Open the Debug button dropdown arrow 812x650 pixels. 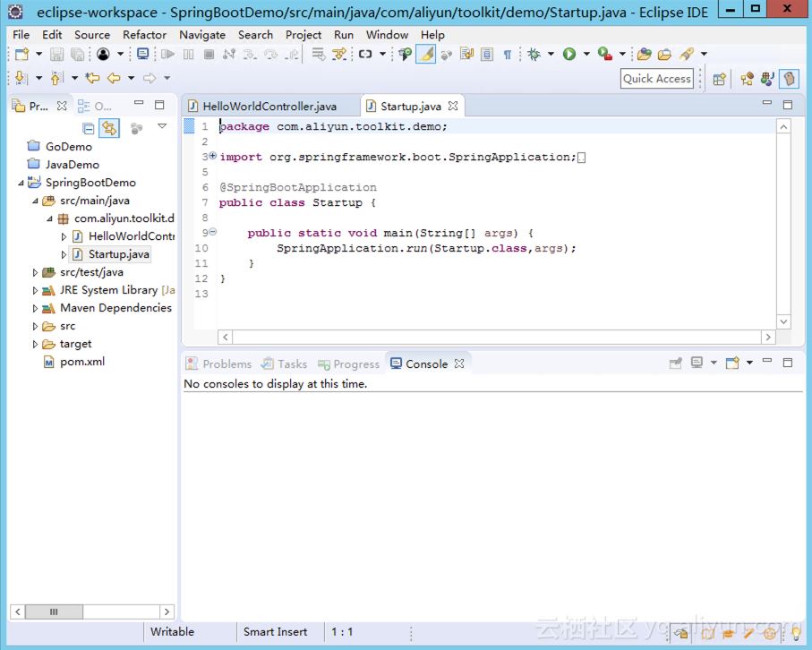[551, 54]
